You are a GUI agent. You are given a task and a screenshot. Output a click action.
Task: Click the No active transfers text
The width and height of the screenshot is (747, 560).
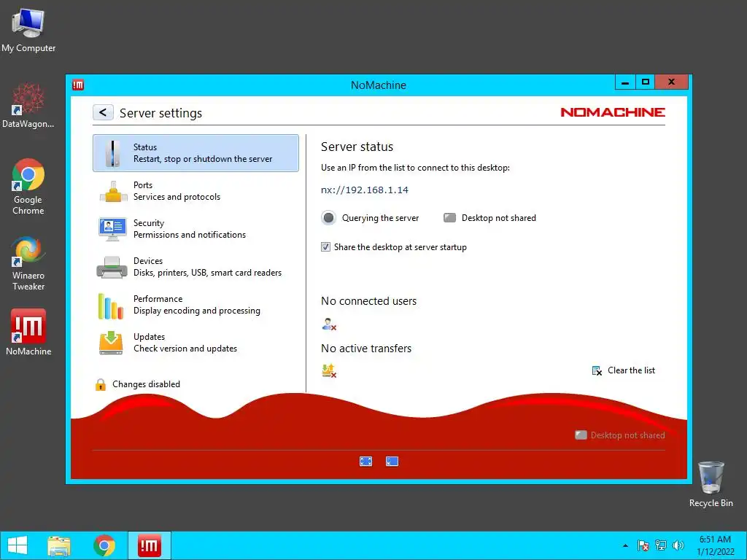click(366, 349)
